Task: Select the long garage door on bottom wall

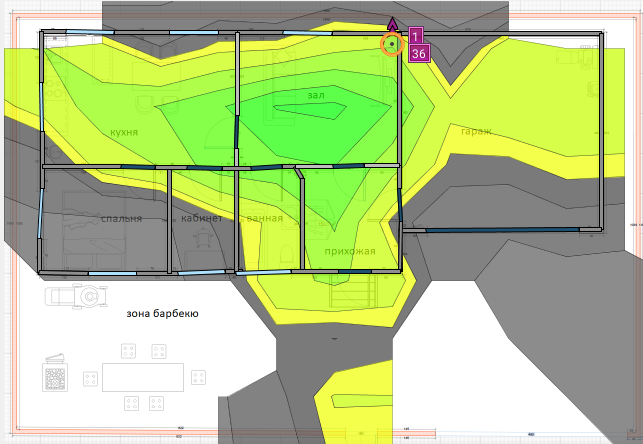Action: tap(503, 230)
